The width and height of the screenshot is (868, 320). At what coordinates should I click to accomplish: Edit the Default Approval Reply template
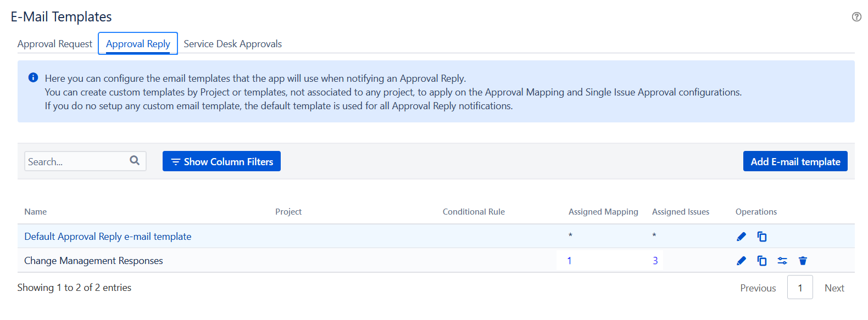coord(741,237)
